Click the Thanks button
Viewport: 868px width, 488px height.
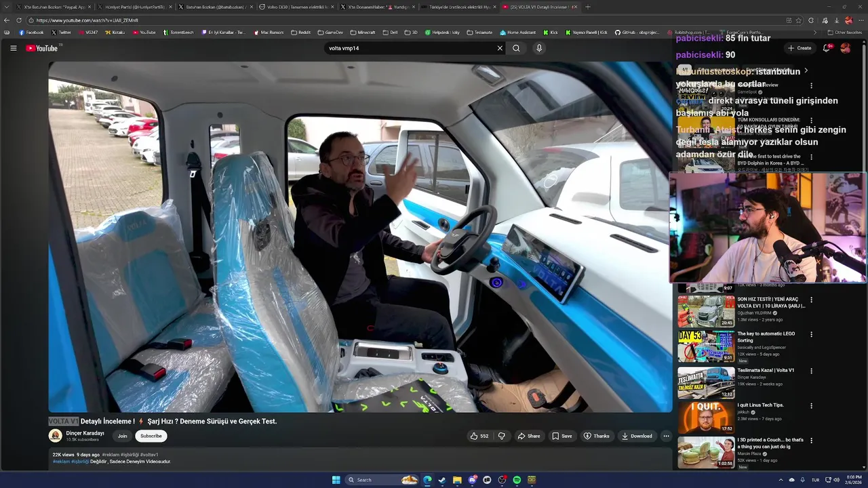(597, 436)
